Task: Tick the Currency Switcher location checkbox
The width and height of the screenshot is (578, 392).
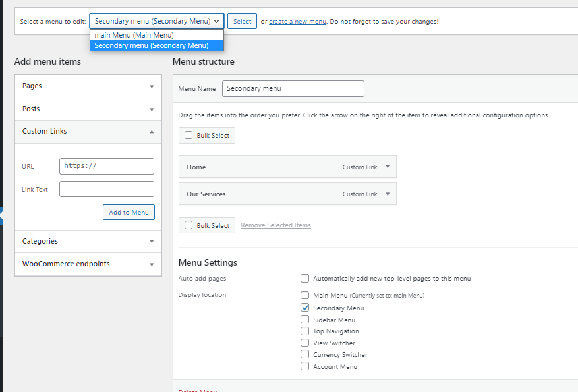Action: pos(304,354)
